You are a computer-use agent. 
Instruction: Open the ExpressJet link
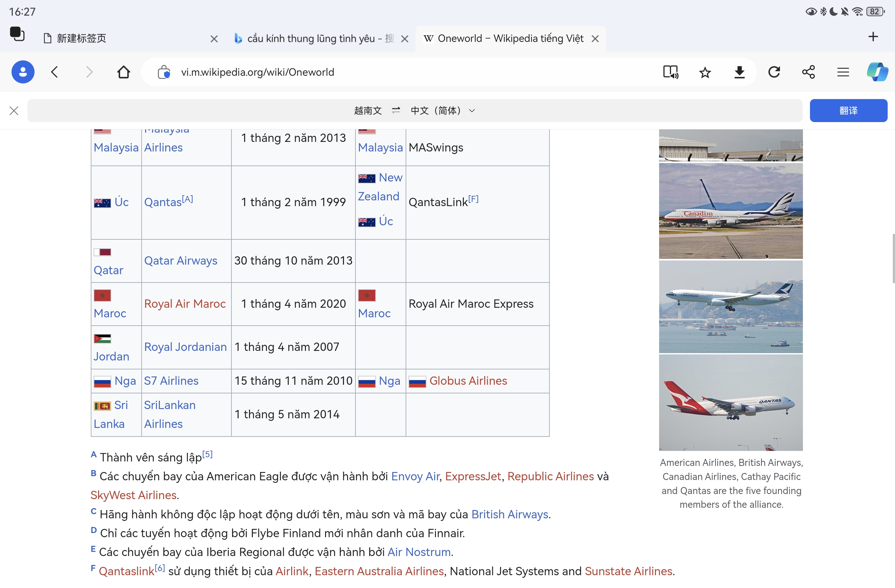[473, 476]
